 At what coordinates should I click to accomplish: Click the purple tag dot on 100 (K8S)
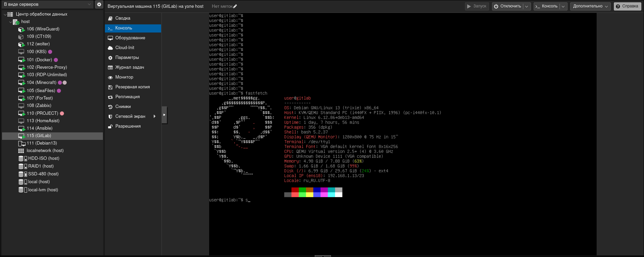[50, 52]
